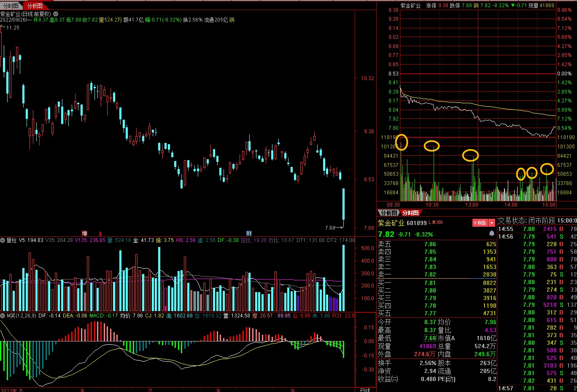The height and width of the screenshot is (392, 577).
Task: Click the price alert bell icon
Action: pos(491,234)
